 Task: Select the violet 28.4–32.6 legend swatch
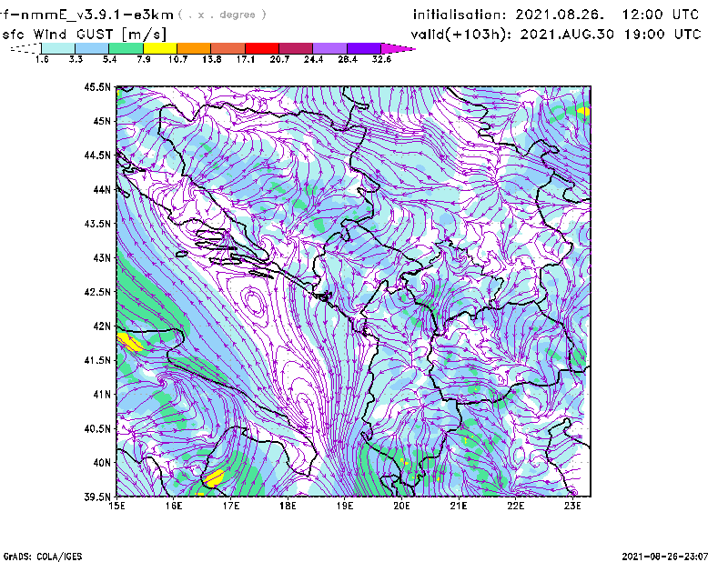pyautogui.click(x=364, y=48)
